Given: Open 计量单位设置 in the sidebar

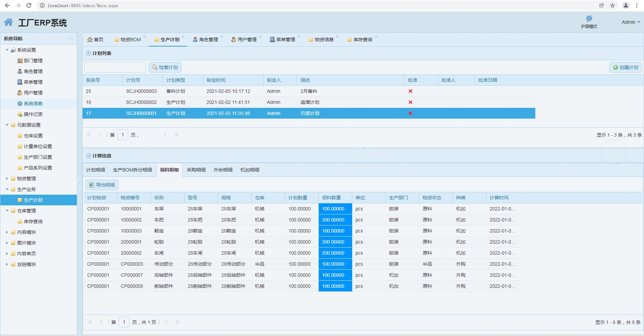Looking at the screenshot, I should [38, 146].
